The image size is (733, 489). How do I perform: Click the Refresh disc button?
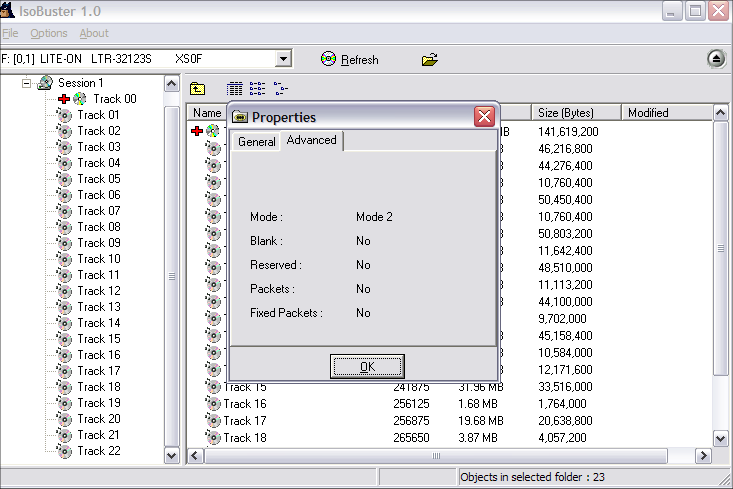pos(350,59)
